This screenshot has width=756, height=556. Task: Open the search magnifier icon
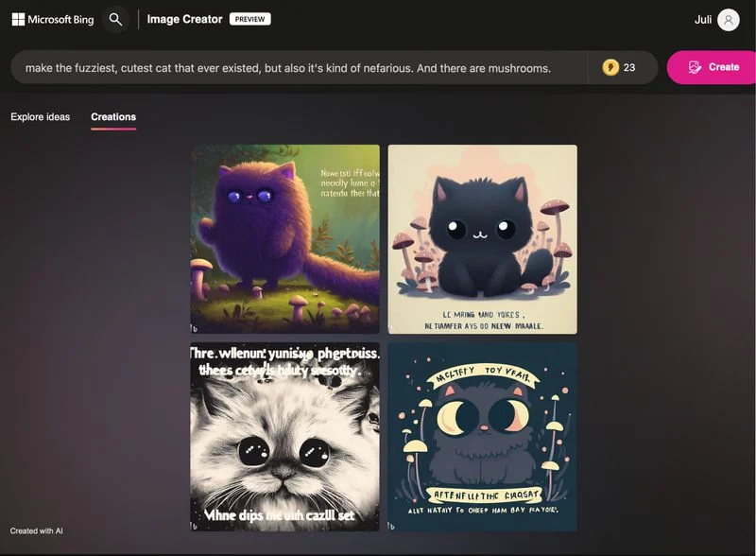click(x=115, y=19)
